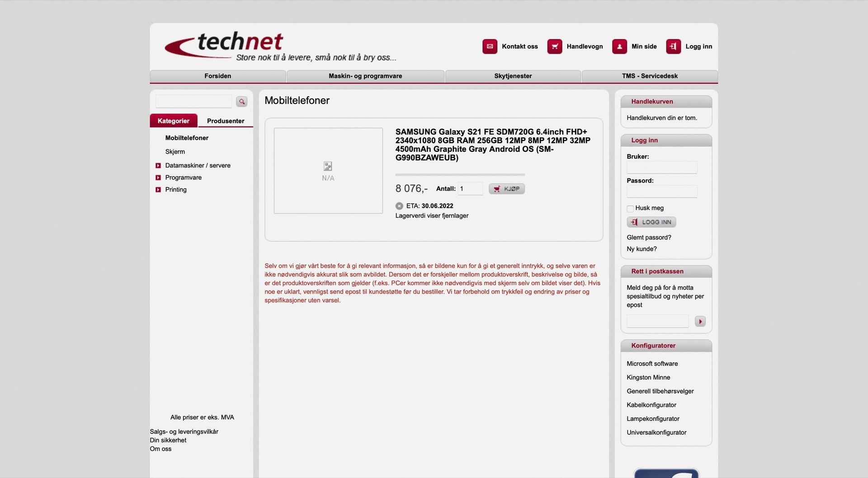This screenshot has width=868, height=478.
Task: Focus the Passord password field
Action: [662, 192]
